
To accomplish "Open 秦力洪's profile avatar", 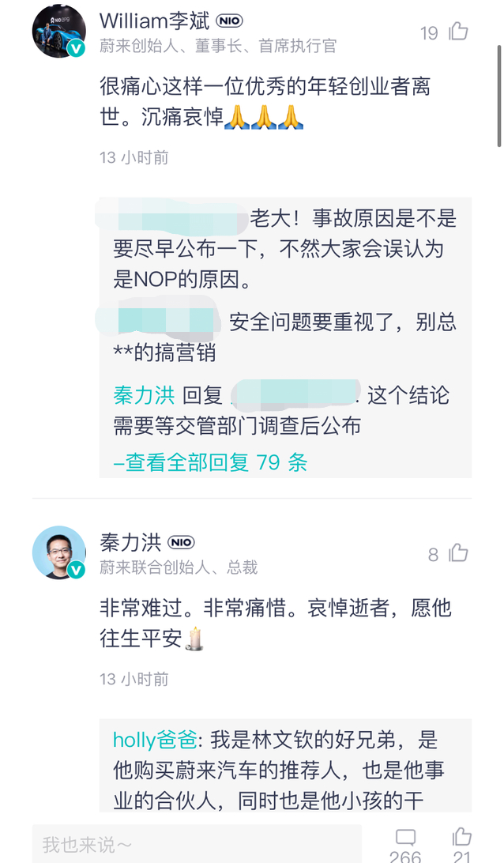I will (59, 552).
